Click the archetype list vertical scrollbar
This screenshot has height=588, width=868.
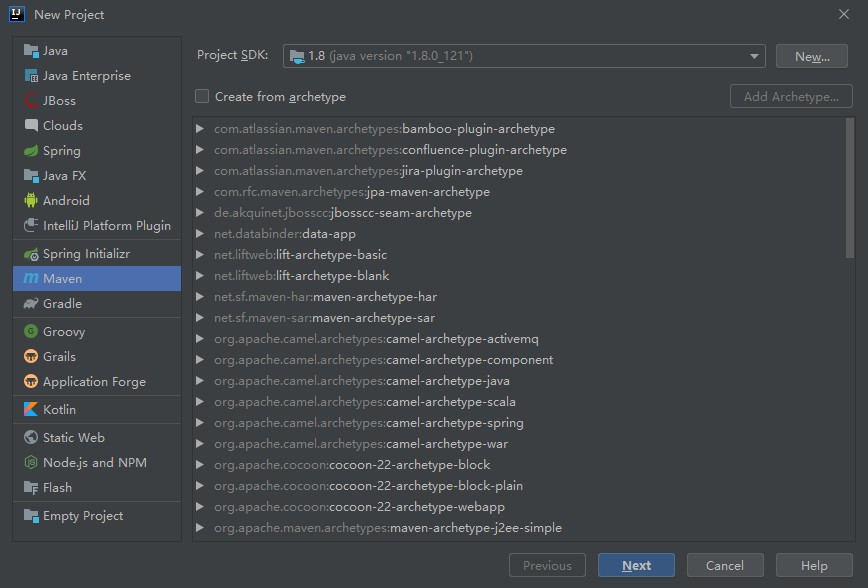coord(849,190)
